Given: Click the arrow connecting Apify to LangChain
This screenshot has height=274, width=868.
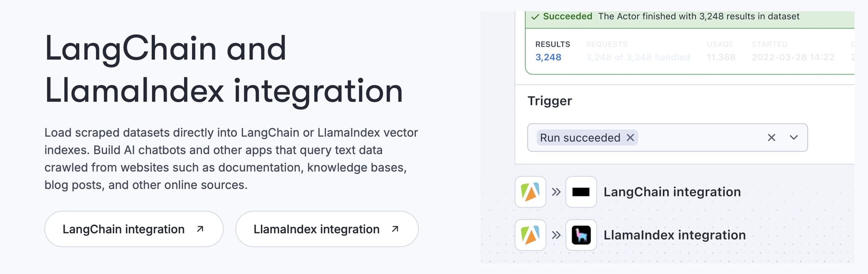Looking at the screenshot, I should coord(556,192).
